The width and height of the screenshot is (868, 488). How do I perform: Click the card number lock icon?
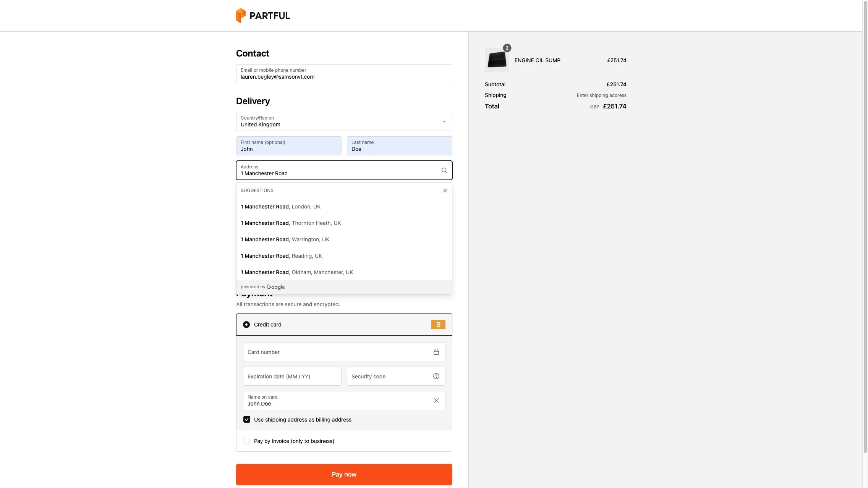coord(436,352)
